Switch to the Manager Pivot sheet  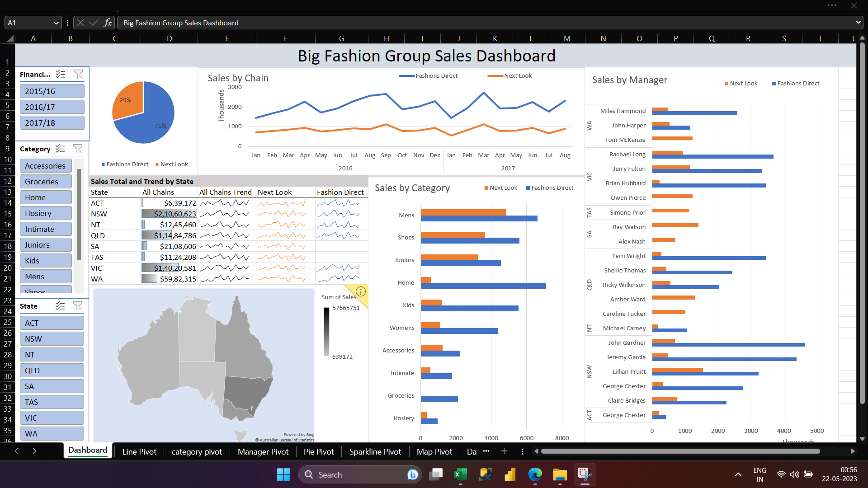pyautogui.click(x=263, y=451)
